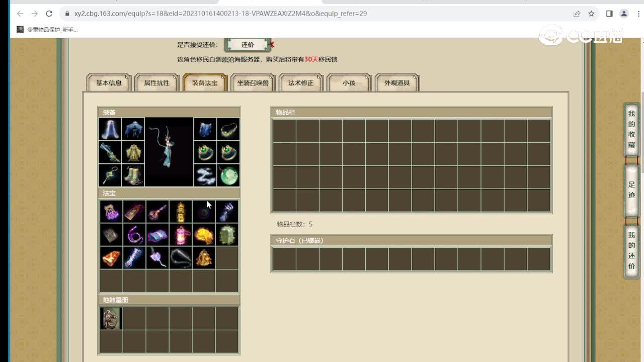Open the 外观道具 tab
Image resolution: width=644 pixels, height=362 pixels.
[x=397, y=83]
